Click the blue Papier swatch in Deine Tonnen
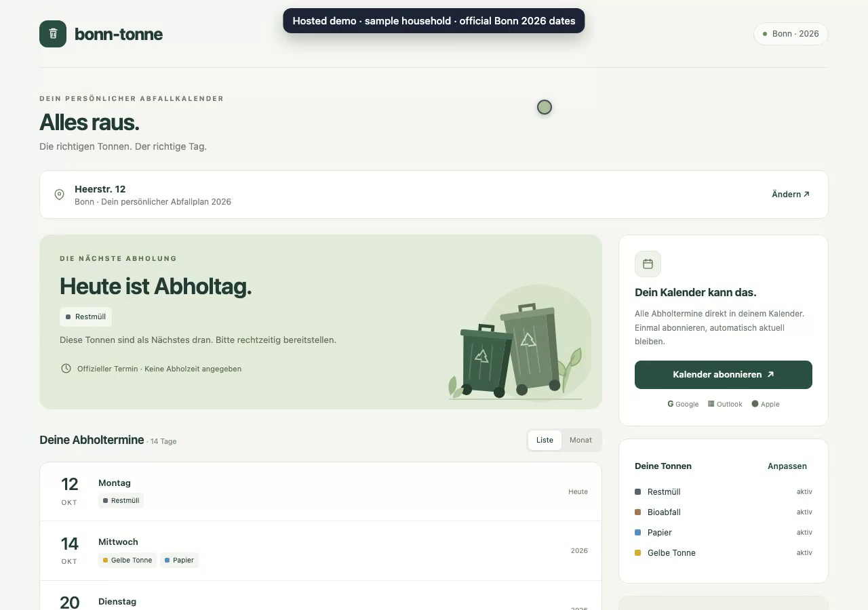The width and height of the screenshot is (868, 610). tap(637, 532)
